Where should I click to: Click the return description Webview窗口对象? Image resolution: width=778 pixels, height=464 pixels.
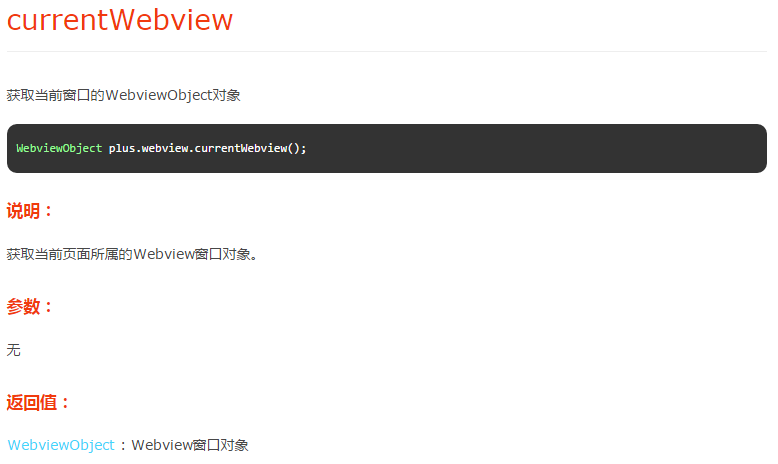[190, 445]
